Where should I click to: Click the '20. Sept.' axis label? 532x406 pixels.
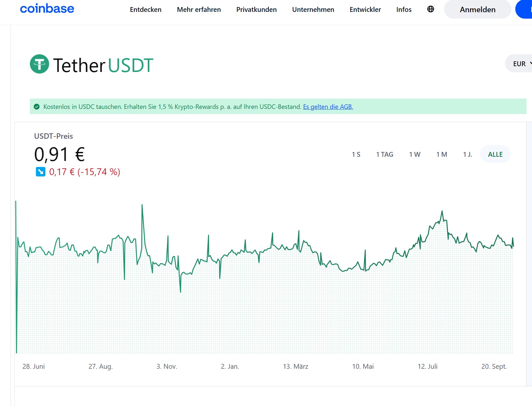(x=494, y=366)
